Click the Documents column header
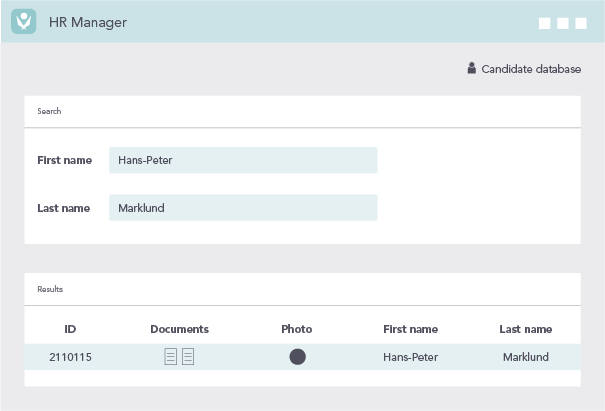605x411 pixels. click(x=179, y=329)
